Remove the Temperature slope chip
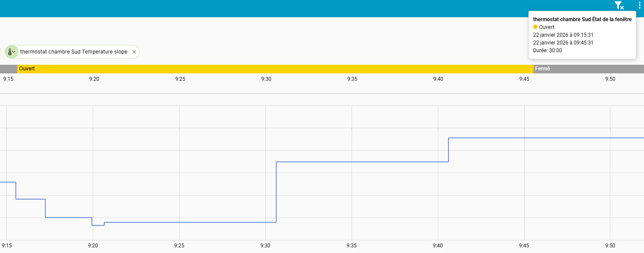Viewport: 644px width, 253px height. 134,52
